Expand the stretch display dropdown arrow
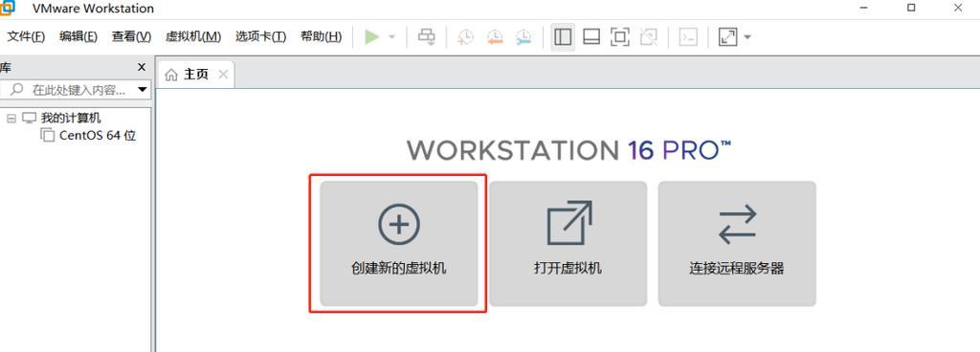 pos(746,36)
